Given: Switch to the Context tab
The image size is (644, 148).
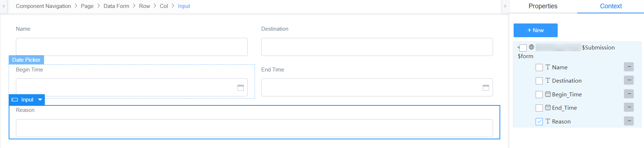Looking at the screenshot, I should tap(611, 6).
